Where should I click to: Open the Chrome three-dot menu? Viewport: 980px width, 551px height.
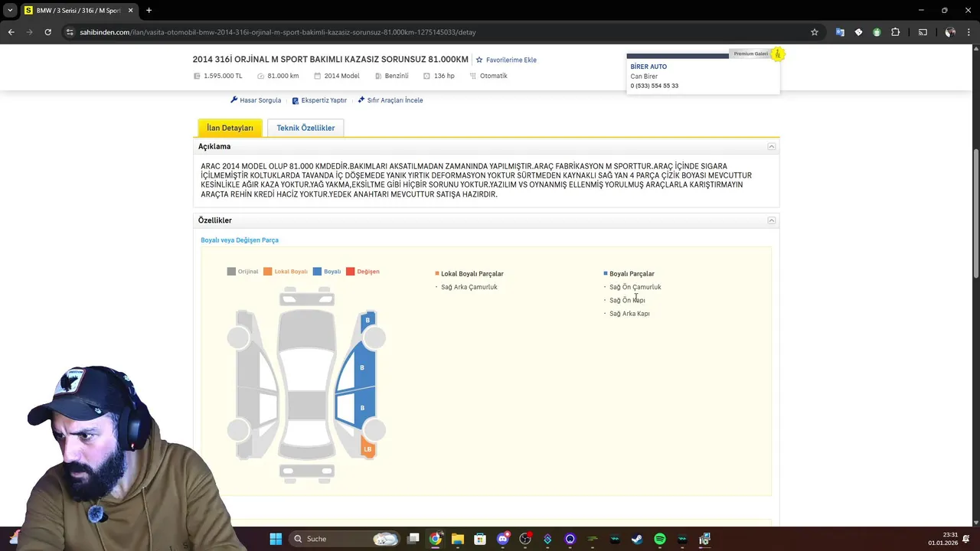(x=969, y=32)
